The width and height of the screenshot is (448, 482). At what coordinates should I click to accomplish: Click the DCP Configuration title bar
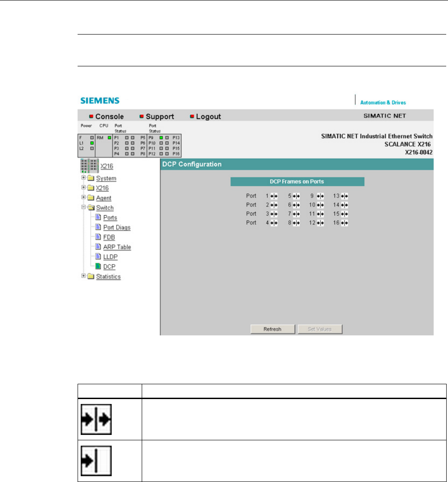click(297, 165)
